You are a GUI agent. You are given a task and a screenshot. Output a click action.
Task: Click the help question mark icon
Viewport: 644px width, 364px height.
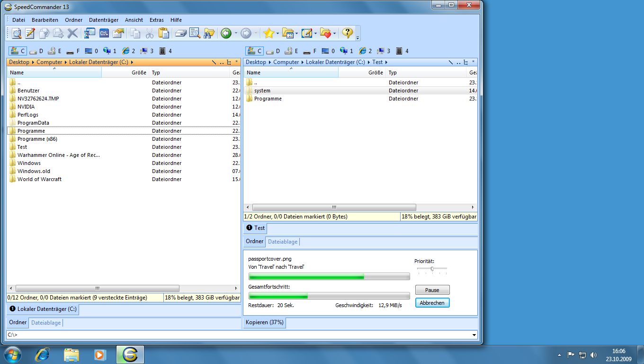point(348,33)
